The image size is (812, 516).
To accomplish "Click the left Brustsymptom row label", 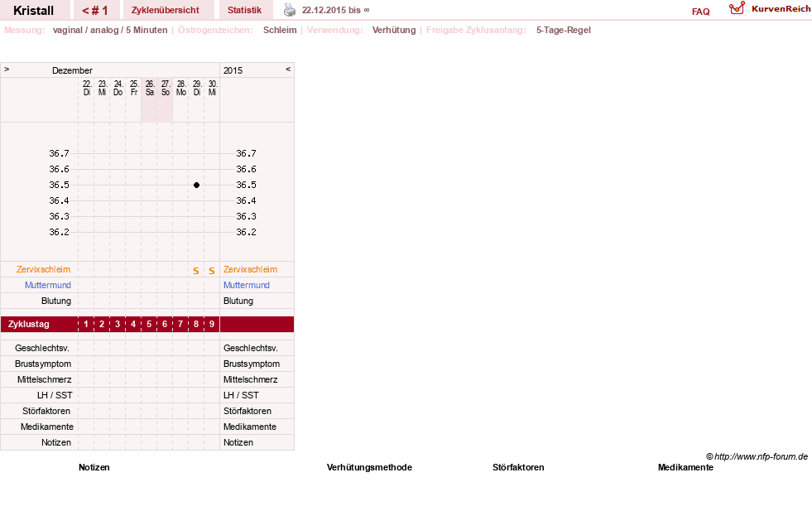I will (x=43, y=364).
